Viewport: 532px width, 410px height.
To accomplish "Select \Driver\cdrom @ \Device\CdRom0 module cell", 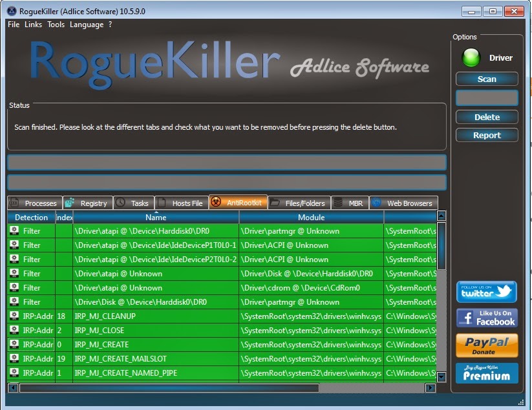I will point(312,288).
